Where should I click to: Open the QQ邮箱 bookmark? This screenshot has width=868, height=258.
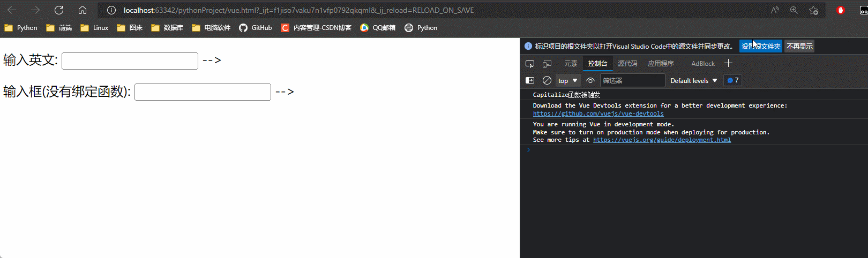pos(378,28)
